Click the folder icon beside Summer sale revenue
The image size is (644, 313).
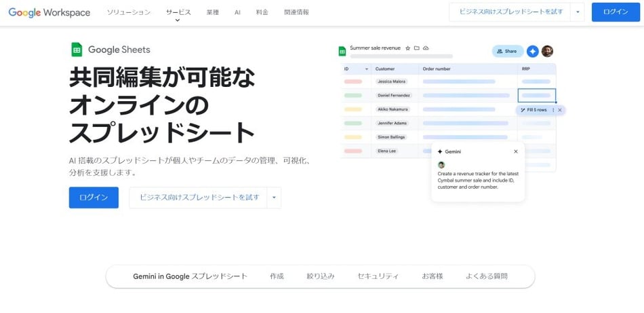tap(417, 48)
